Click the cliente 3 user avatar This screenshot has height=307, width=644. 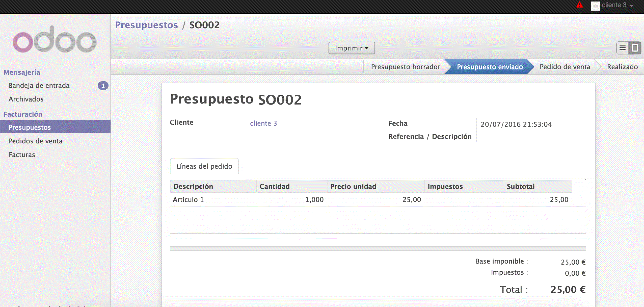tap(595, 6)
